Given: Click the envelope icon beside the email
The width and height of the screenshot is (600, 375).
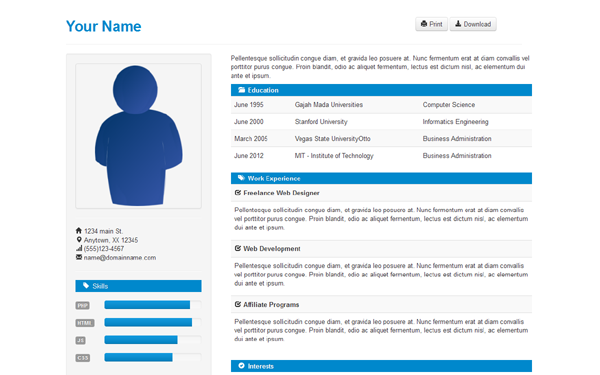Looking at the screenshot, I should [79, 257].
